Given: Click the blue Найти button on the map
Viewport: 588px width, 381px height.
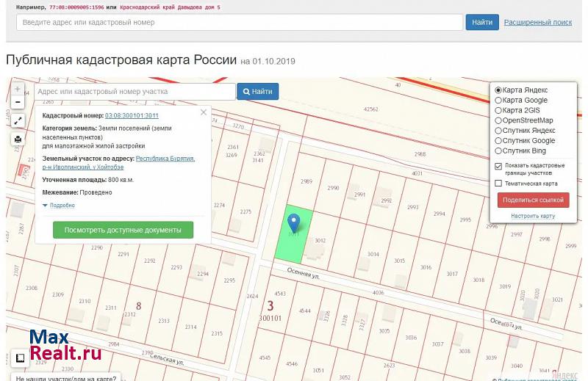Looking at the screenshot, I should pyautogui.click(x=257, y=92).
